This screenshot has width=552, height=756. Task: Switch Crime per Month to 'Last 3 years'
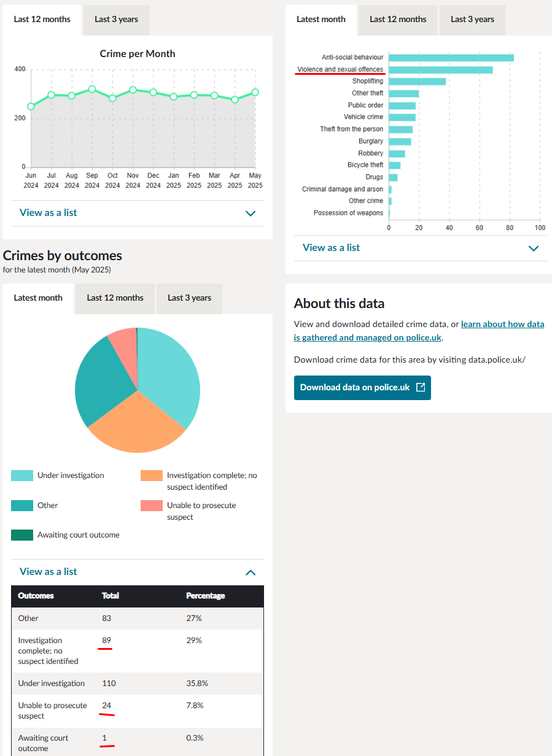pos(116,19)
